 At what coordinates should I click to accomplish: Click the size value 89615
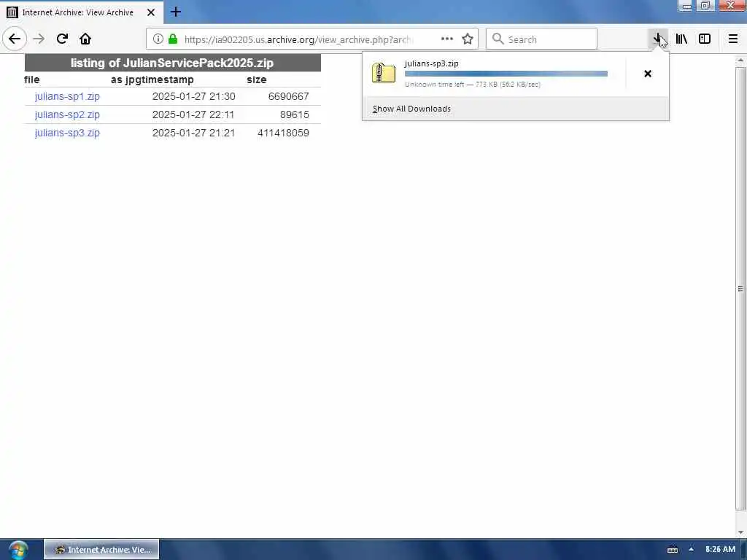click(x=295, y=114)
